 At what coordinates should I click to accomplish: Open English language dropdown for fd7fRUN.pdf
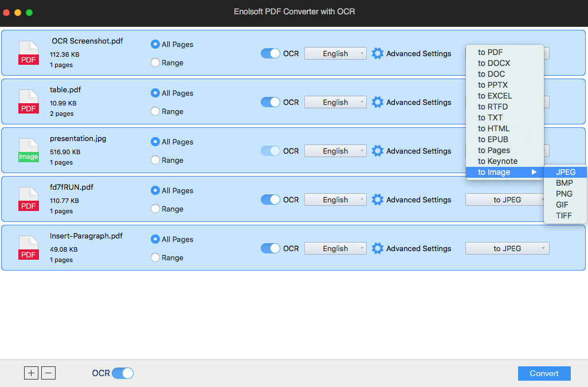(x=335, y=200)
